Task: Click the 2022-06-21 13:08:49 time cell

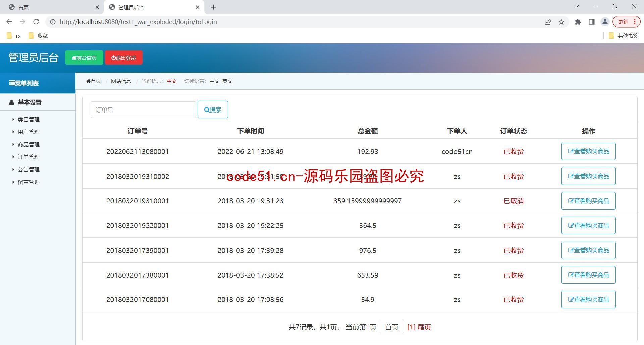Action: pyautogui.click(x=251, y=152)
